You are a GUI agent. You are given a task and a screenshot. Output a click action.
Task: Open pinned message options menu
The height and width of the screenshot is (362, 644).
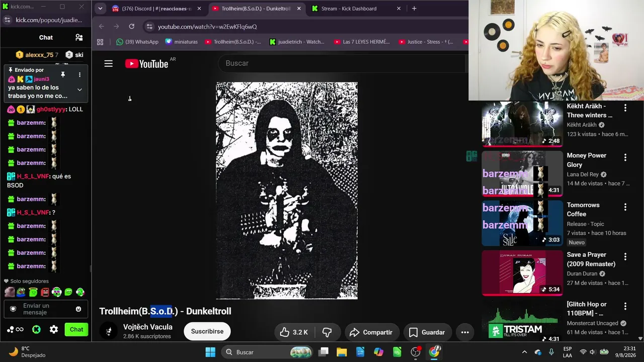(79, 74)
